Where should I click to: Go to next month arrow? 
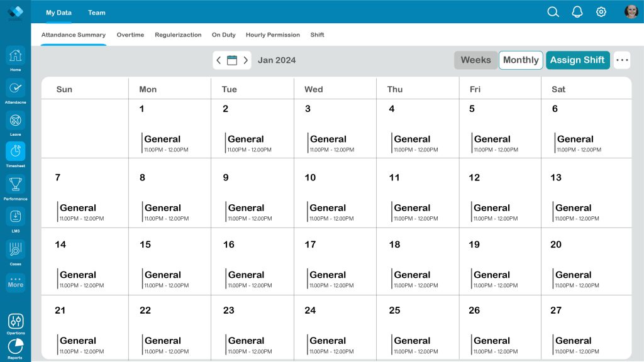[246, 60]
